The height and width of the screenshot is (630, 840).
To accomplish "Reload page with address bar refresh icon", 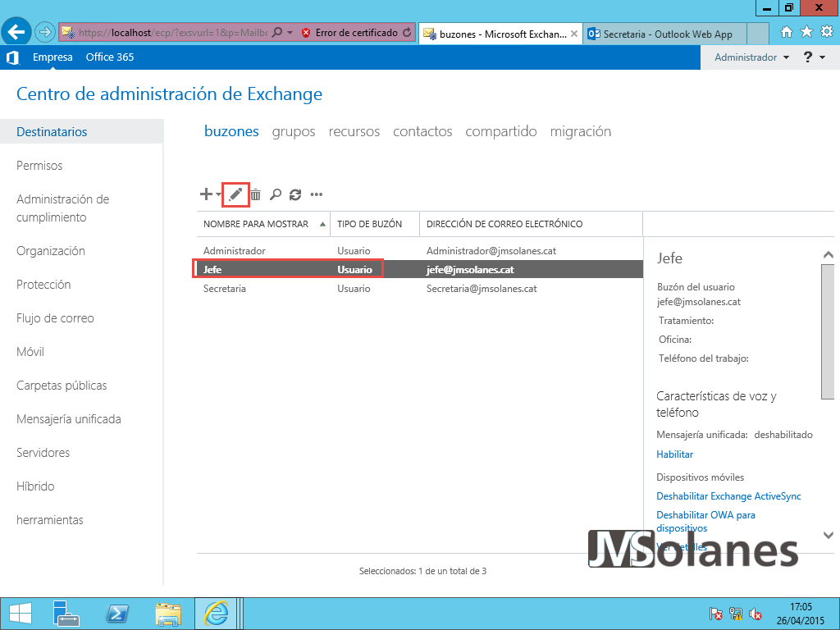I will [x=407, y=33].
